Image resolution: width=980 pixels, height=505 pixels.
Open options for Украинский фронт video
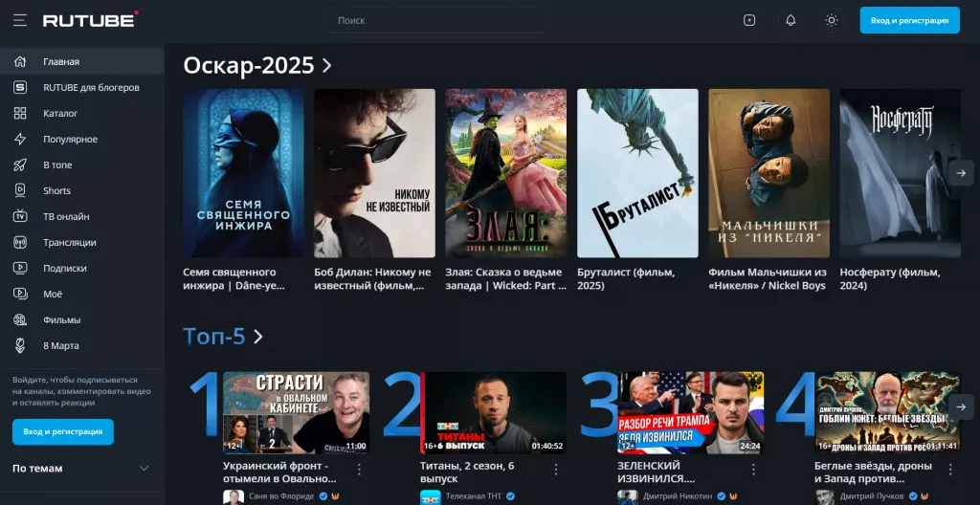[x=360, y=469]
